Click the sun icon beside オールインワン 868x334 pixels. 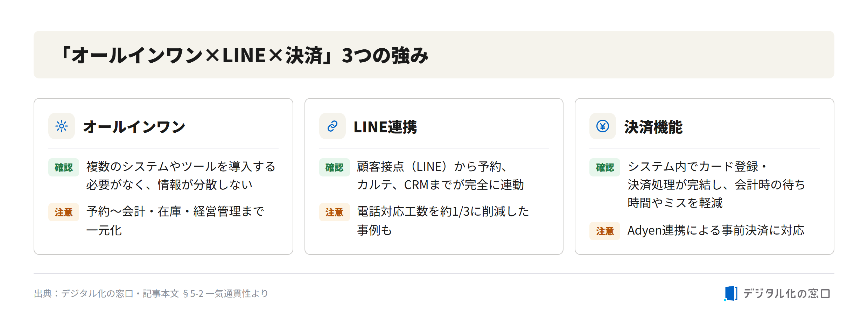(62, 126)
